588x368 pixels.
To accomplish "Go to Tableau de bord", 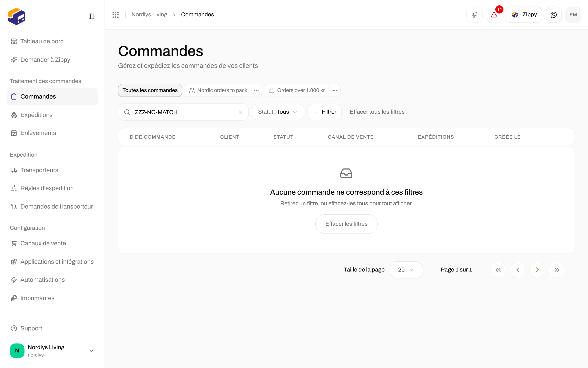I will tap(52, 41).
